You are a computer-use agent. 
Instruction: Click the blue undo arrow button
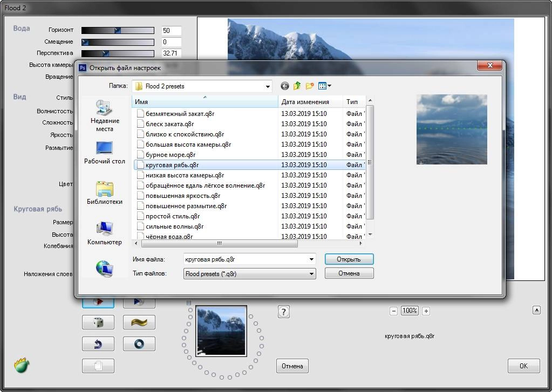tap(98, 344)
